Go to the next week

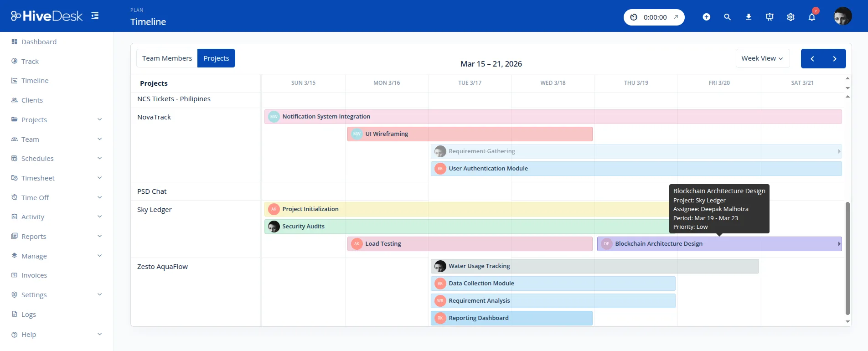coord(835,58)
